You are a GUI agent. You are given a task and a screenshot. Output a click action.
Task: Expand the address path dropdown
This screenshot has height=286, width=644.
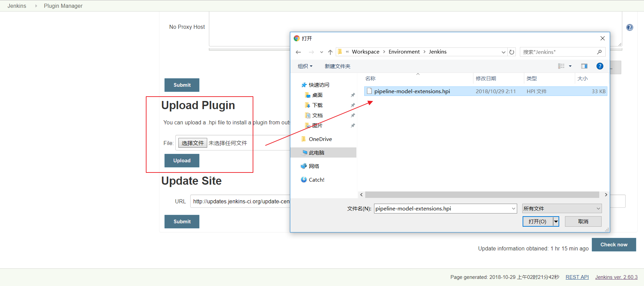coord(504,52)
